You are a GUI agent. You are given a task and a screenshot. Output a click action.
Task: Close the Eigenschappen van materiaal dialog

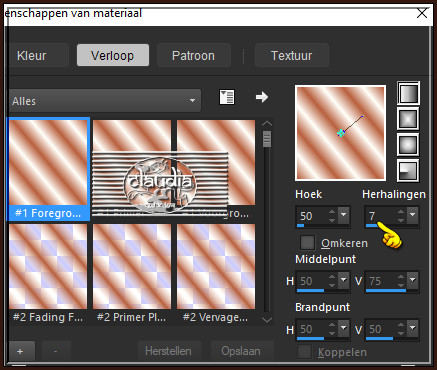pos(422,13)
